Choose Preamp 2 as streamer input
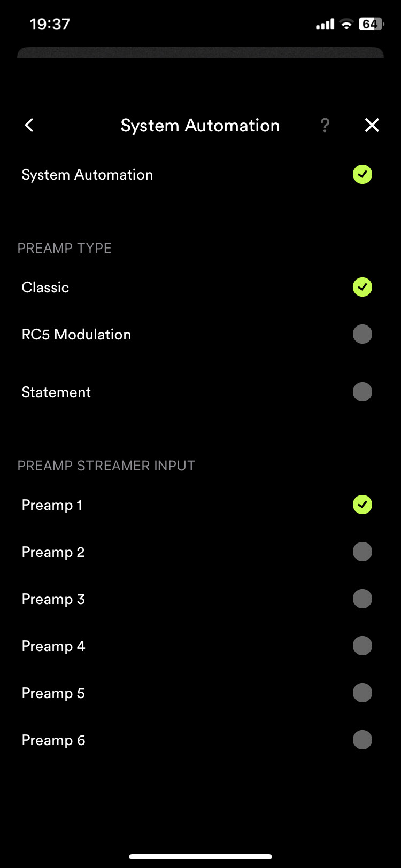Screen dimensions: 401x868 coord(362,552)
